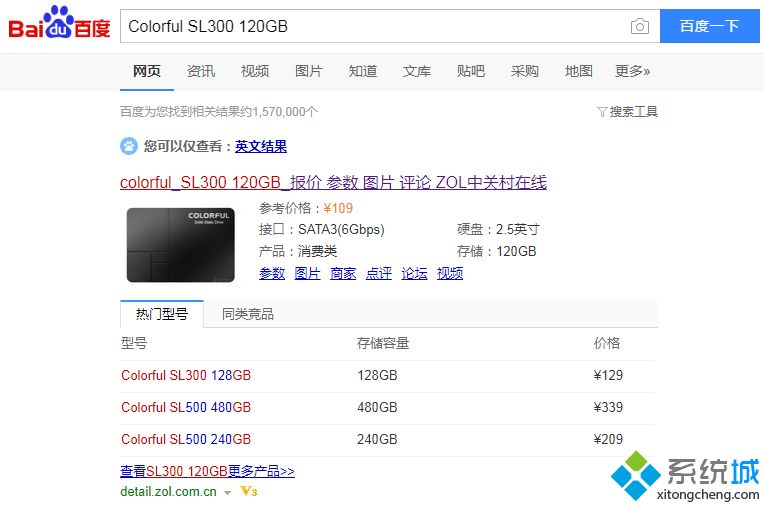Expand the arrow next to detail.zol.com.cn
This screenshot has width=764, height=505.
coord(227,493)
